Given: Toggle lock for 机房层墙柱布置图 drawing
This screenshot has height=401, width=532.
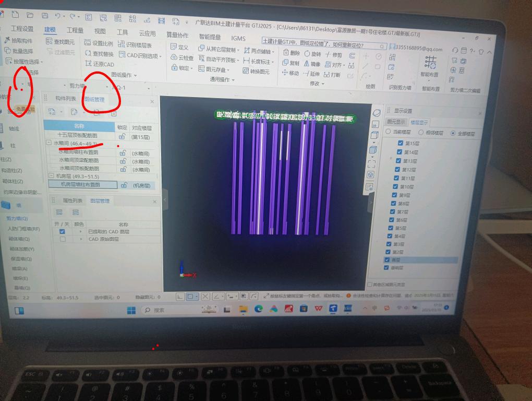Looking at the screenshot, I should (x=124, y=185).
